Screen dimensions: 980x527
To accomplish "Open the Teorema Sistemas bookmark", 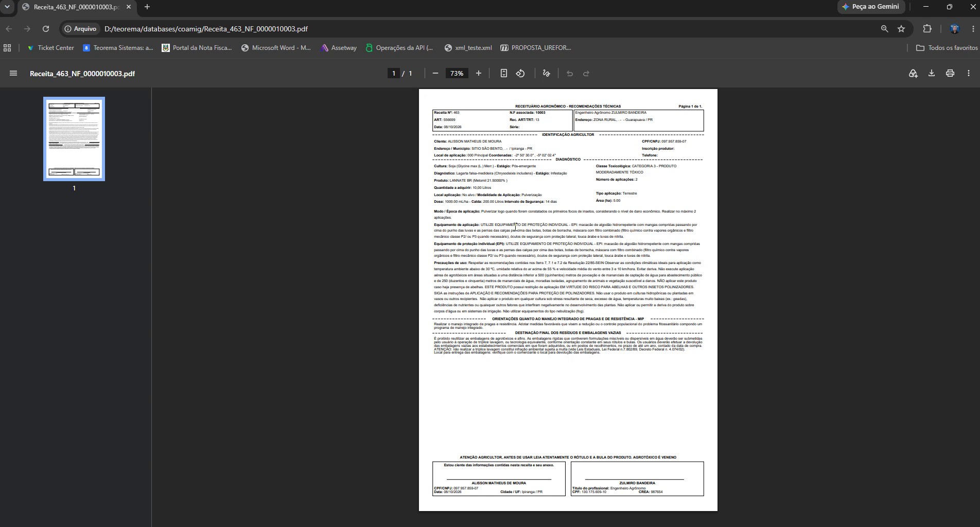I will (x=118, y=48).
